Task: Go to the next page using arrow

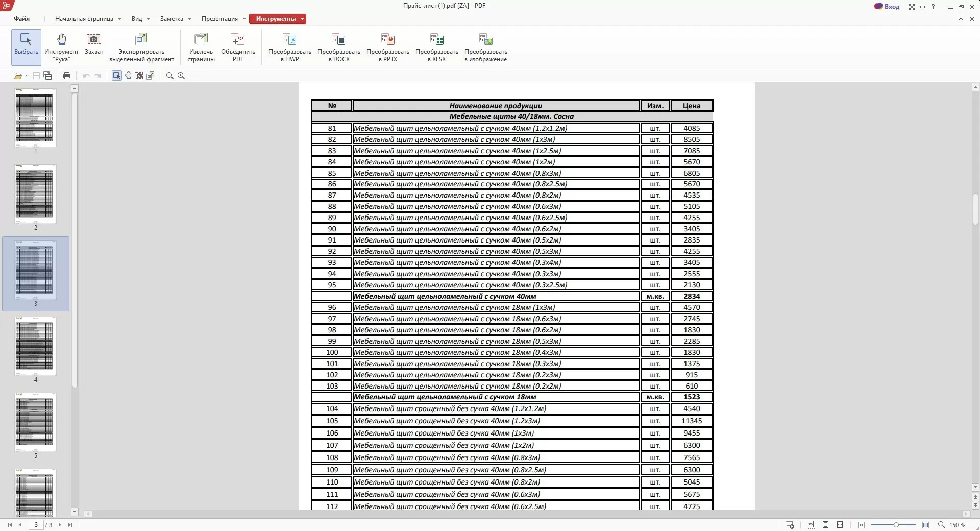Action: pyautogui.click(x=60, y=525)
